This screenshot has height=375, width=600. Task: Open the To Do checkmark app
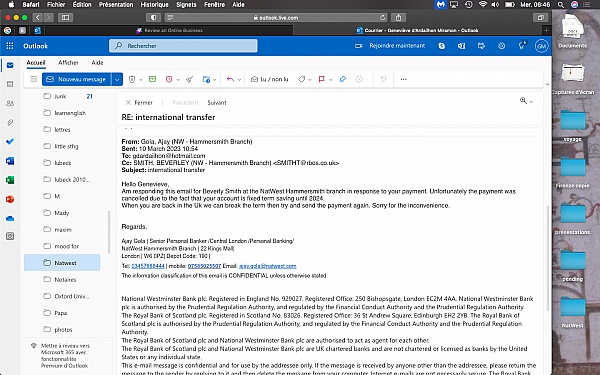click(10, 142)
